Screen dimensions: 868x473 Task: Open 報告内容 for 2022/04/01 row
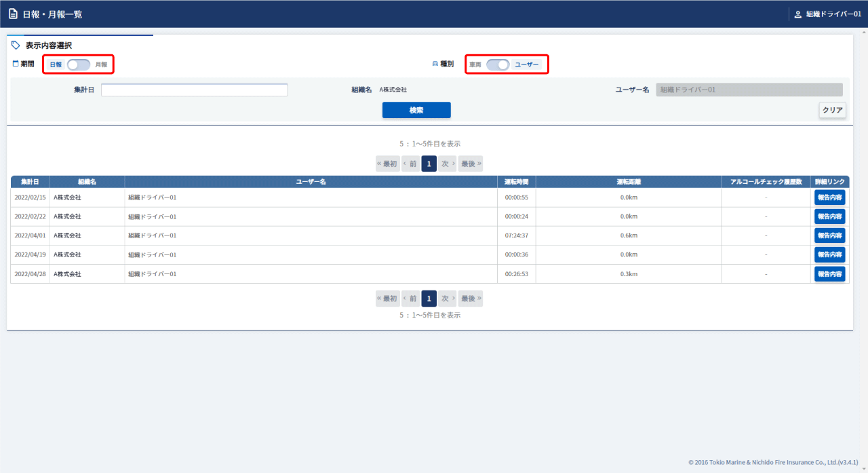(x=829, y=235)
